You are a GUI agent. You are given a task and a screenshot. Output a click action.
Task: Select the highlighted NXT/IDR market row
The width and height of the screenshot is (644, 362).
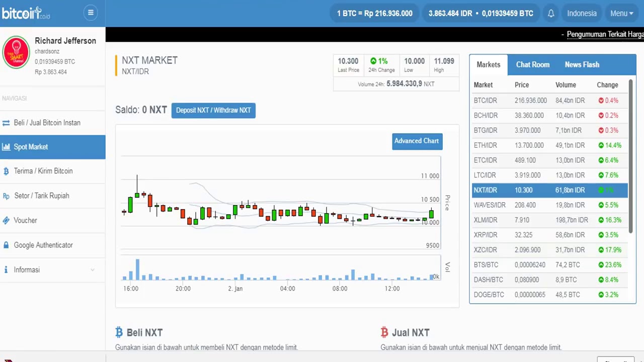(x=550, y=190)
